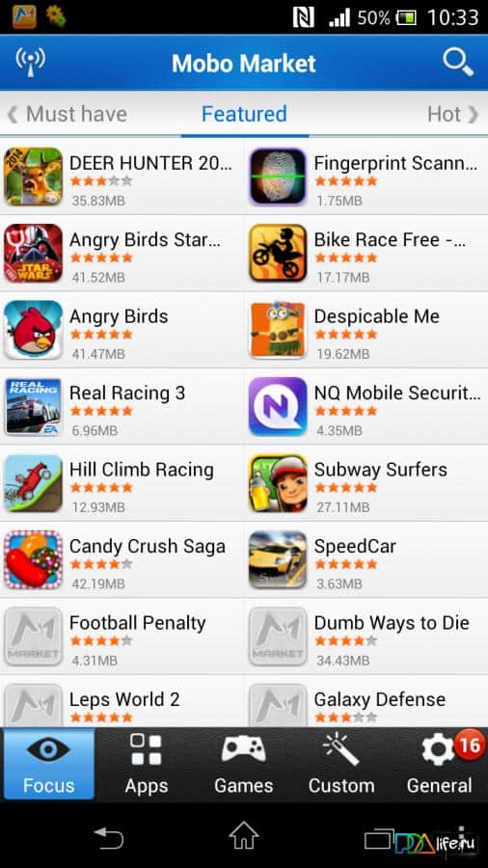Tap the NQ Mobile Security icon

(x=278, y=406)
